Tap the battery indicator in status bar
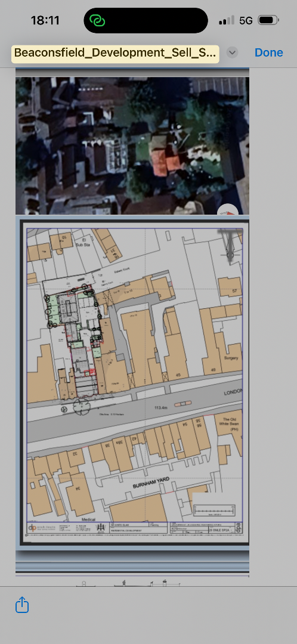 click(268, 20)
